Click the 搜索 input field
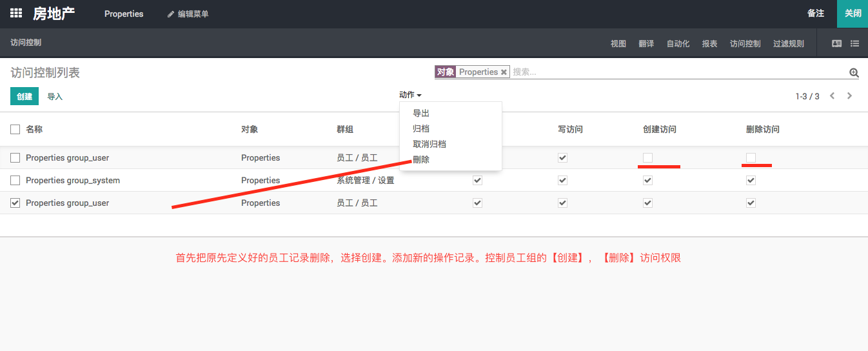Screen dimensions: 868x351 click(677, 72)
